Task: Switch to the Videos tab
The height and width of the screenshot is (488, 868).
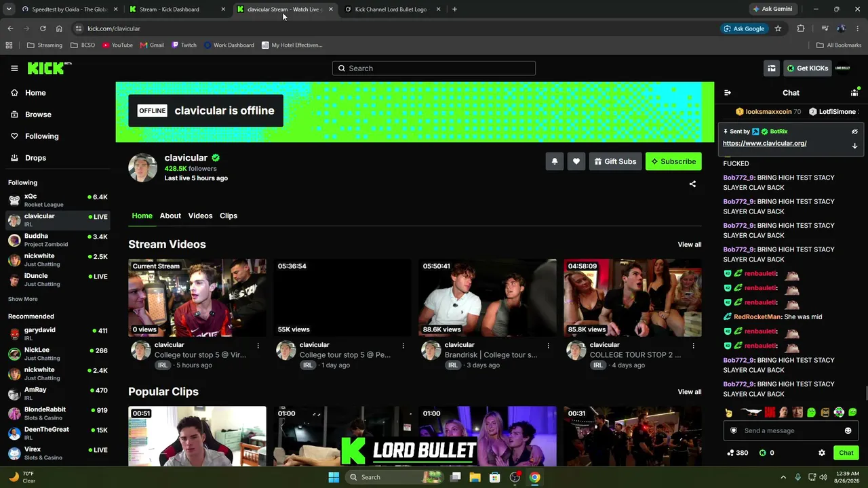Action: pos(200,216)
